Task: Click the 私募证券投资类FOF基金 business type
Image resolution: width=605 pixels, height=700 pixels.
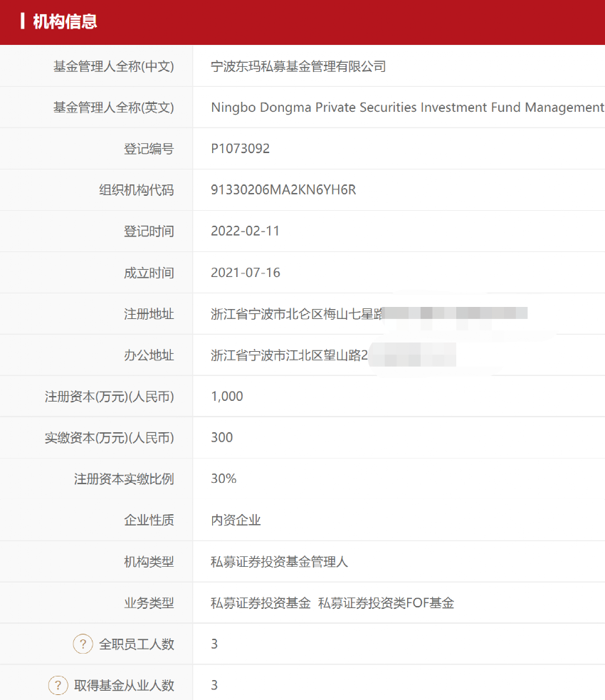Action: [x=386, y=603]
